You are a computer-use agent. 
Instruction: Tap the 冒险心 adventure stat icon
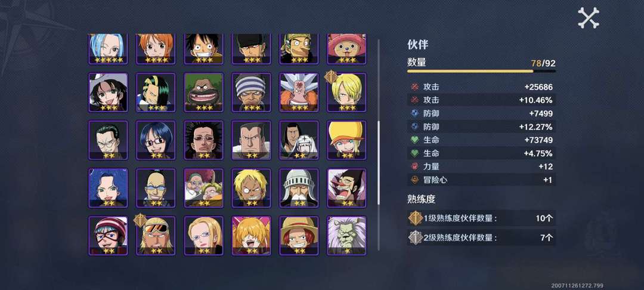click(x=415, y=180)
